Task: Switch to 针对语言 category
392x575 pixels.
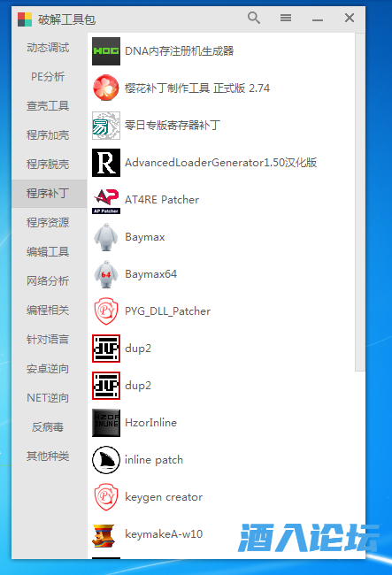Action: coord(48,340)
